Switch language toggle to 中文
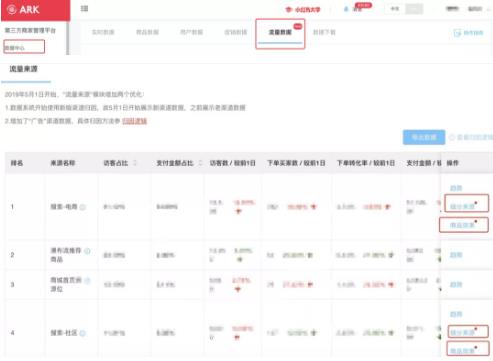Viewport: 493px width, 361px height. pos(395,9)
